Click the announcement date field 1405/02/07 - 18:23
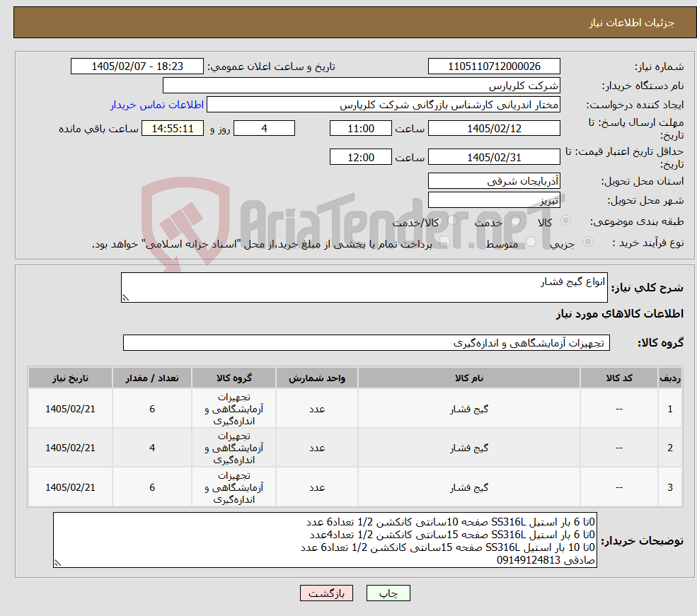Screen dimensions: 697x616 click(137, 66)
